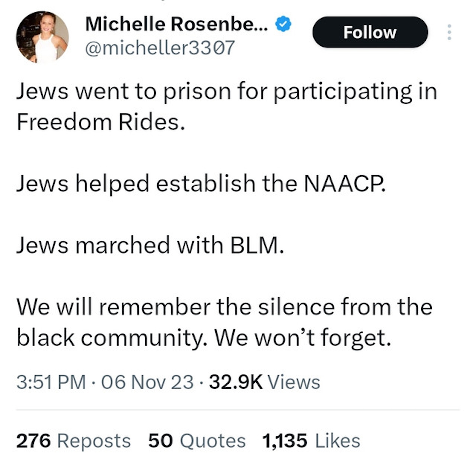Viewport: 476px width, 459px height.
Task: Click the line starting 'Jews went to prison'
Action: (x=227, y=92)
